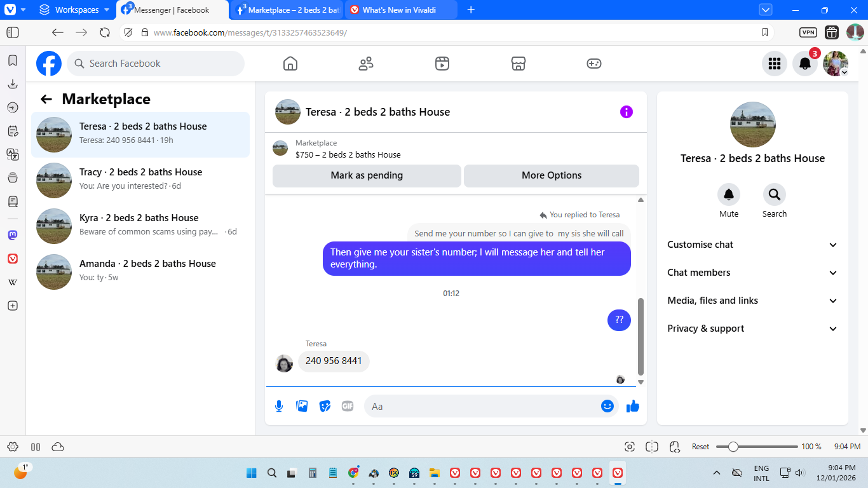
Task: Expand Media, files and links section
Action: pyautogui.click(x=752, y=301)
